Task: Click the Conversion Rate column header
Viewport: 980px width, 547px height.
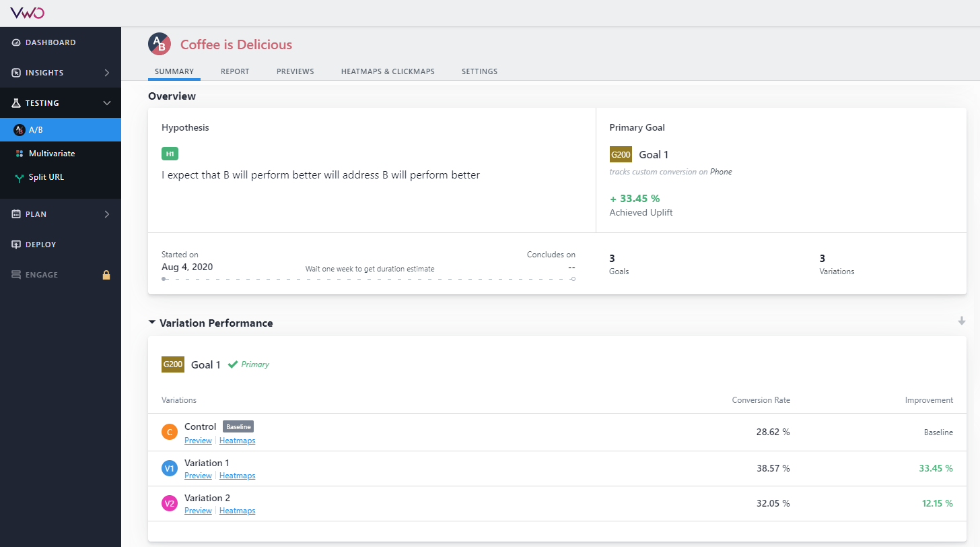Action: pos(761,400)
